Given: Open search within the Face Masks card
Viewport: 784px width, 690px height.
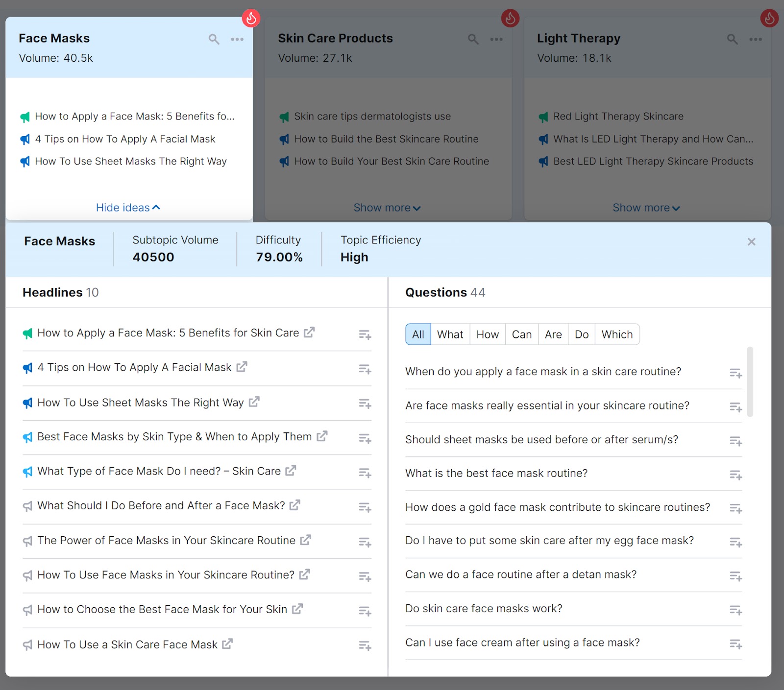Looking at the screenshot, I should (x=214, y=39).
